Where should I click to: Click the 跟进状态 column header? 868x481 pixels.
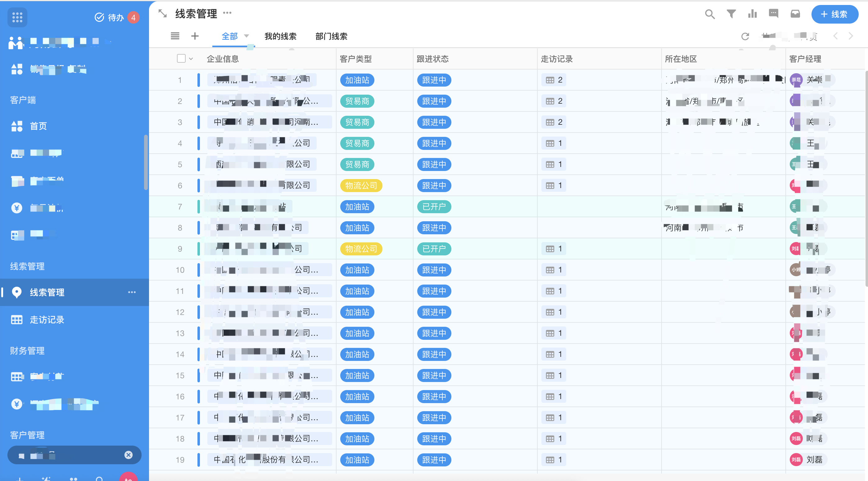click(x=433, y=59)
